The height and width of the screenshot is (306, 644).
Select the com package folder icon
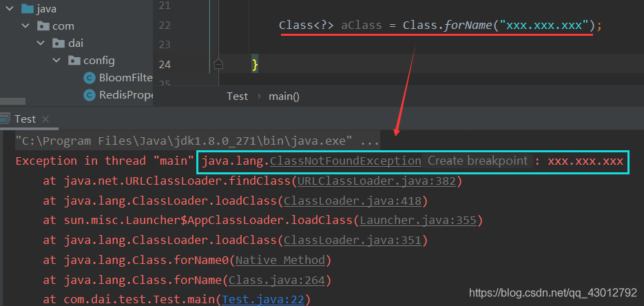tap(43, 26)
